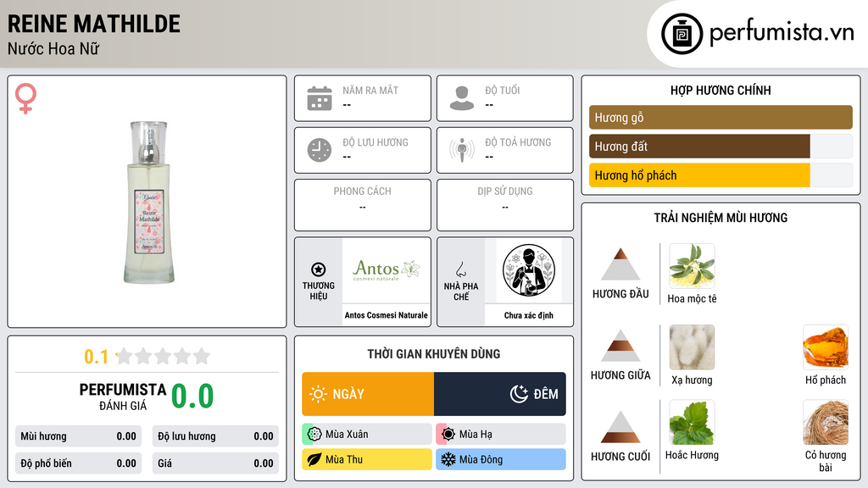Click the perfumista.vn site name
The width and height of the screenshot is (868, 488).
pyautogui.click(x=782, y=33)
